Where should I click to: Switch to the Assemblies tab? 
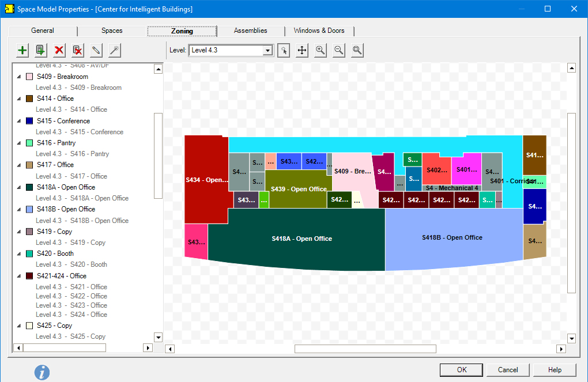[x=250, y=31]
